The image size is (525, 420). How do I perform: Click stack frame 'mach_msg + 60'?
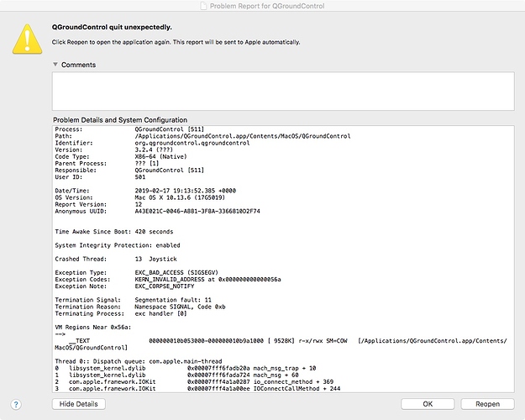pyautogui.click(x=276, y=375)
